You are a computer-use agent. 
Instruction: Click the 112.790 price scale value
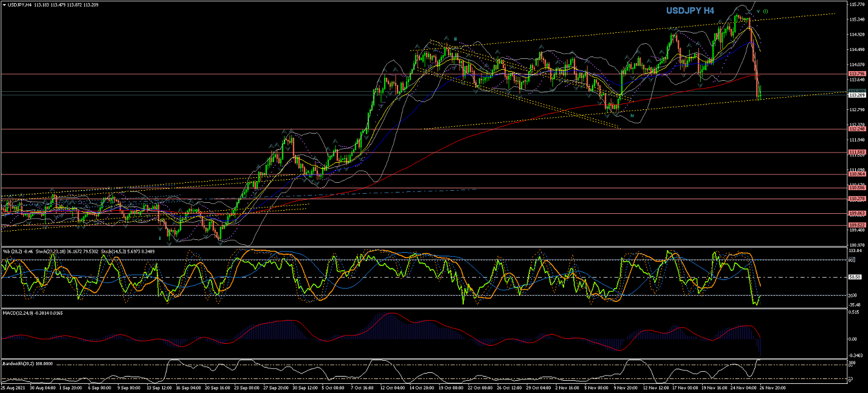tap(858, 110)
